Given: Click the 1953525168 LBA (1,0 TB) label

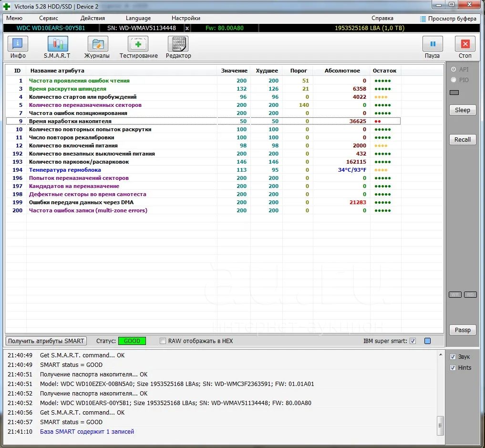Looking at the screenshot, I should (369, 28).
